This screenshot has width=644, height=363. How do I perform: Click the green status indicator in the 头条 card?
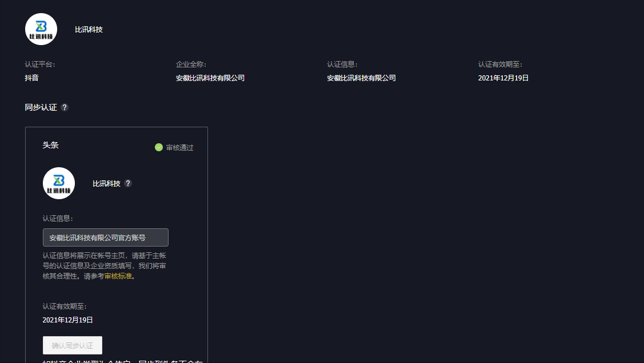(158, 147)
